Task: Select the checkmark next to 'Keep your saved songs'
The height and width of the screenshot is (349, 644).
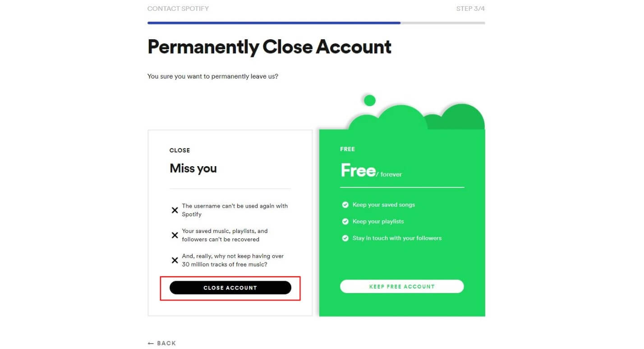Action: [x=345, y=205]
